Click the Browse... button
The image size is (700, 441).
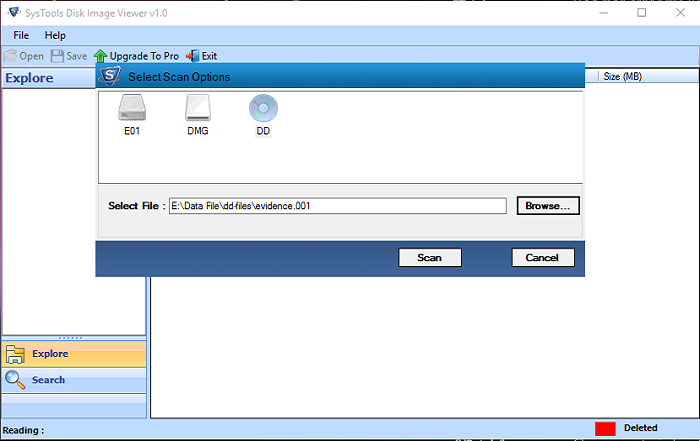pos(548,206)
